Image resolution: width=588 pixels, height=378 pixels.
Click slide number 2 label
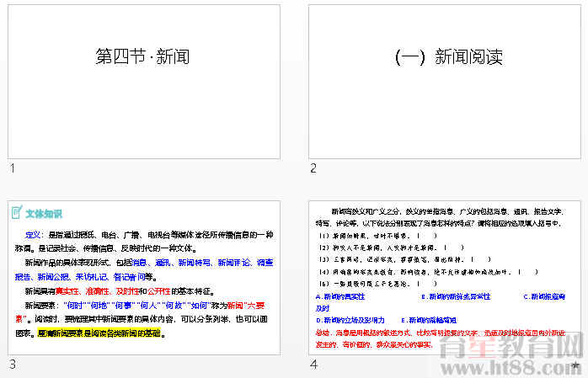(313, 168)
